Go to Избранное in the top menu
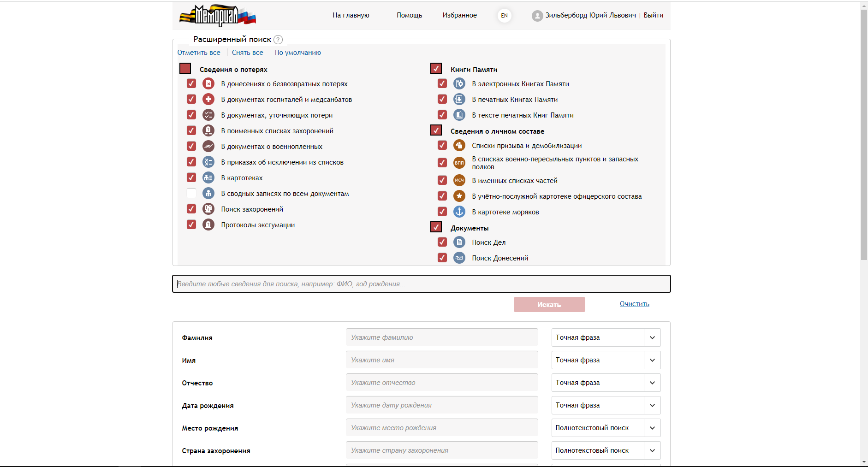The height and width of the screenshot is (467, 868). 459,15
